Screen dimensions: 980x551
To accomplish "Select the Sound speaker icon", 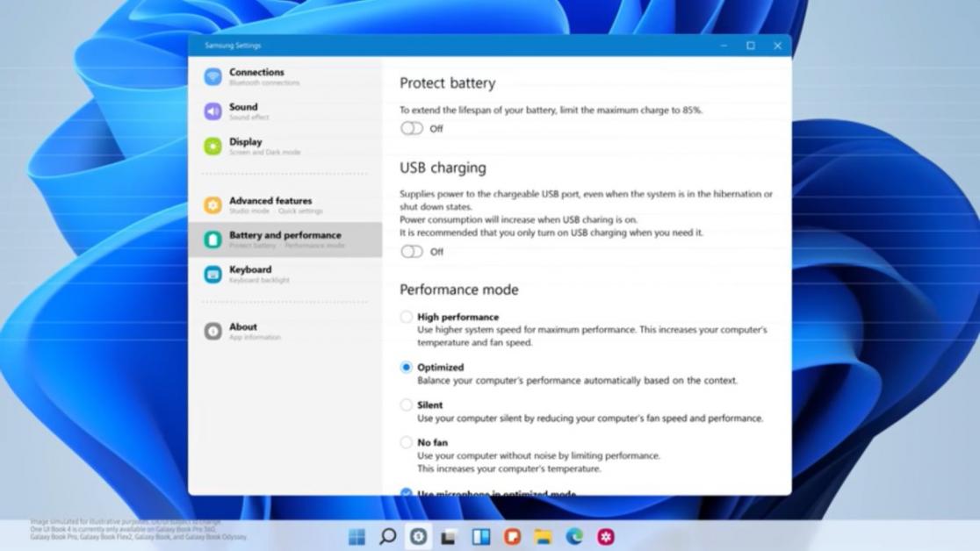I will coord(213,111).
